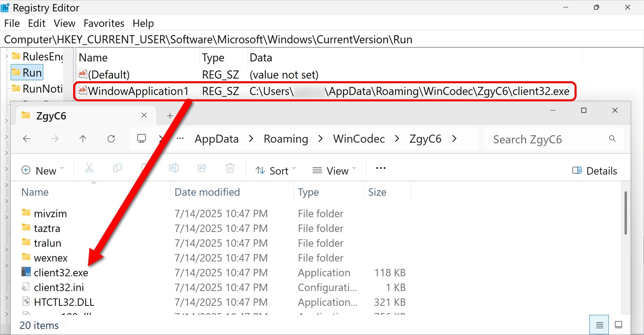The width and height of the screenshot is (644, 335).
Task: Switch to details list view layout
Action: click(599, 325)
